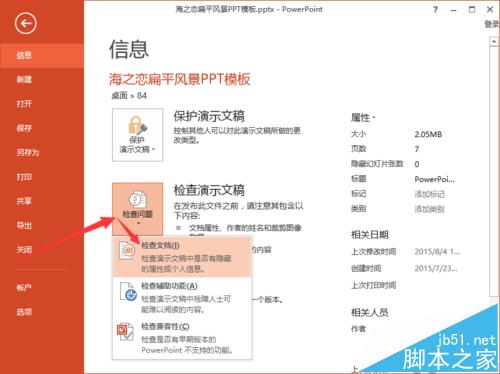The width and height of the screenshot is (500, 374).
Task: Click the 保护演示文稿 heading
Action: click(209, 116)
